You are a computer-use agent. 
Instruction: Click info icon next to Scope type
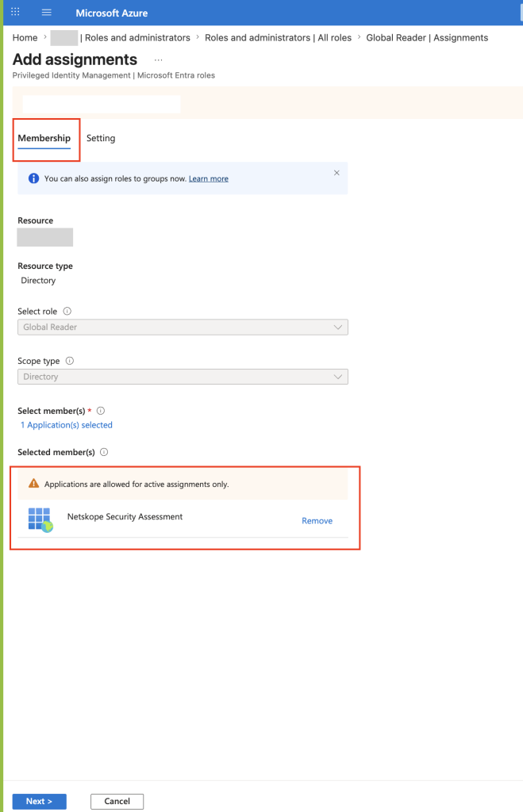point(70,361)
